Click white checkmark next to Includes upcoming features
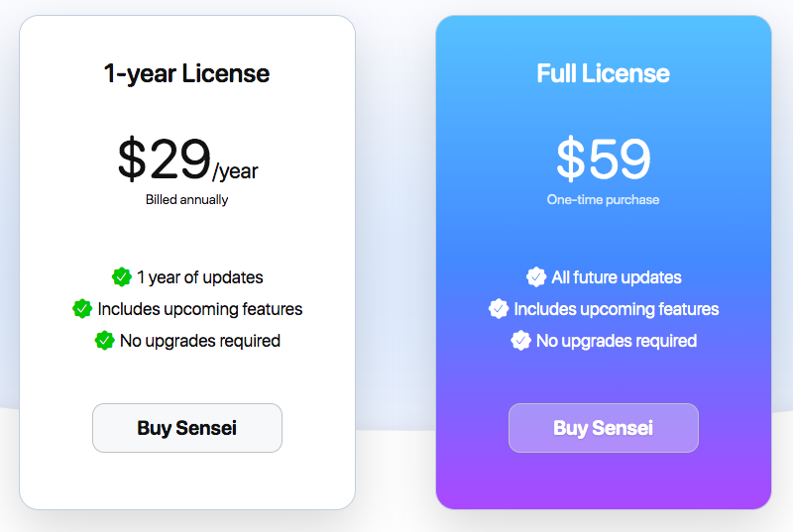 tap(499, 309)
